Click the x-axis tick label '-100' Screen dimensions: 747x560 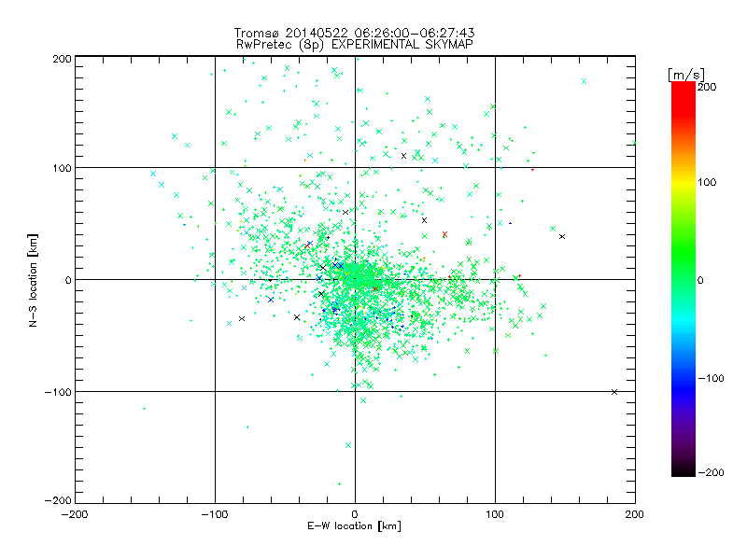215,514
